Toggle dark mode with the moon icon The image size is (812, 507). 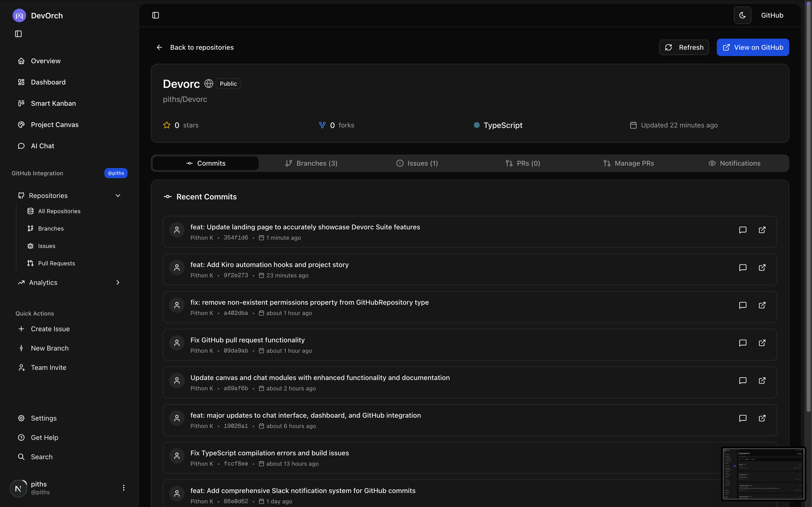tap(742, 15)
